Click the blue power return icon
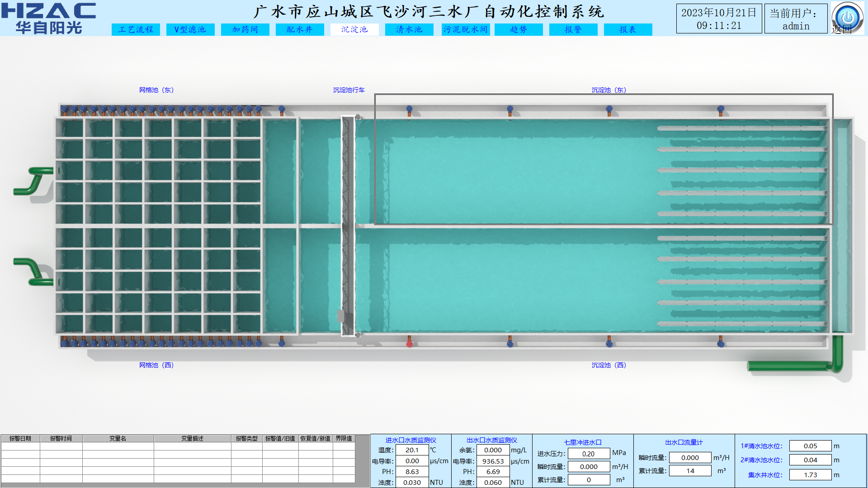This screenshot has width=868, height=488. coord(847,17)
